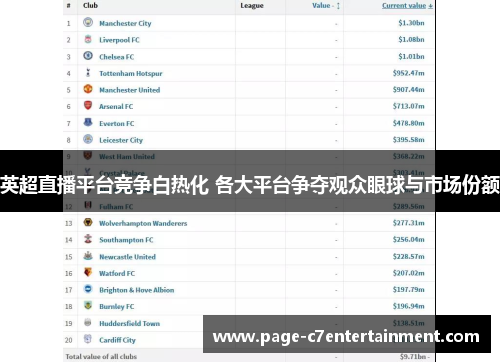Screen dimensions: 500x362
Task: Click the Everton FC club crest
Action: [x=88, y=122]
